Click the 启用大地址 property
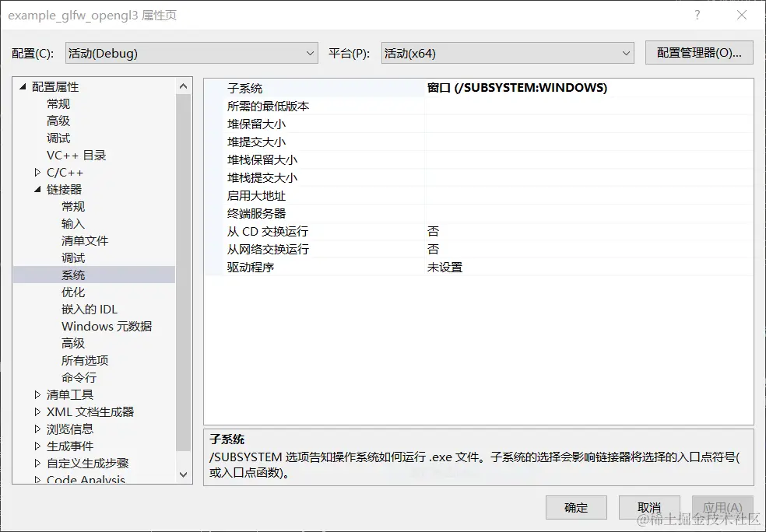This screenshot has height=532, width=766. [256, 196]
